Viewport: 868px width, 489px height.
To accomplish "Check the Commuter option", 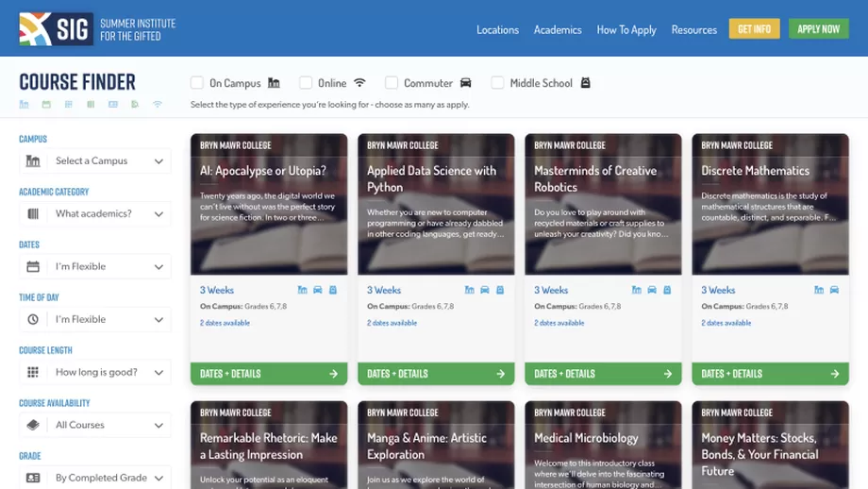I will (392, 83).
